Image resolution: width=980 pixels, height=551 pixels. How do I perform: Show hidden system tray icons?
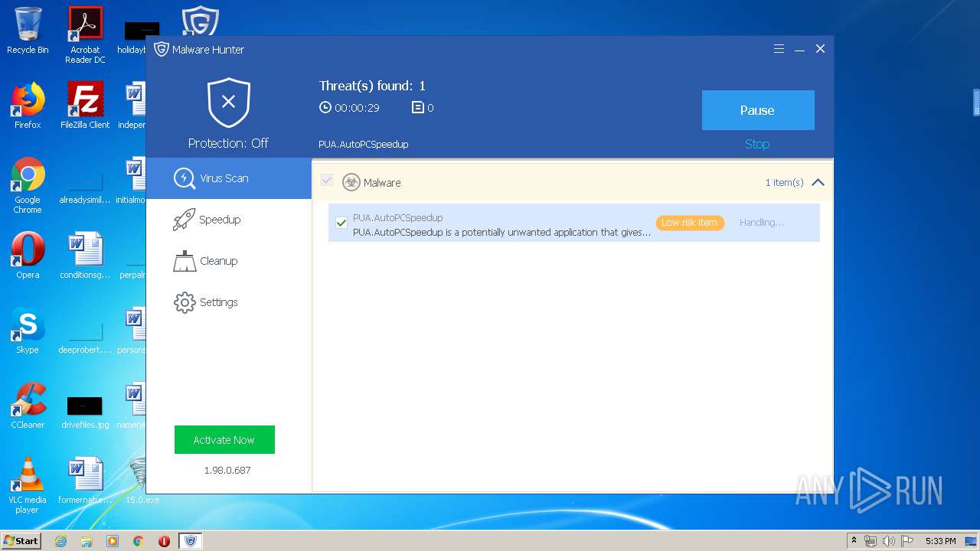[x=854, y=541]
